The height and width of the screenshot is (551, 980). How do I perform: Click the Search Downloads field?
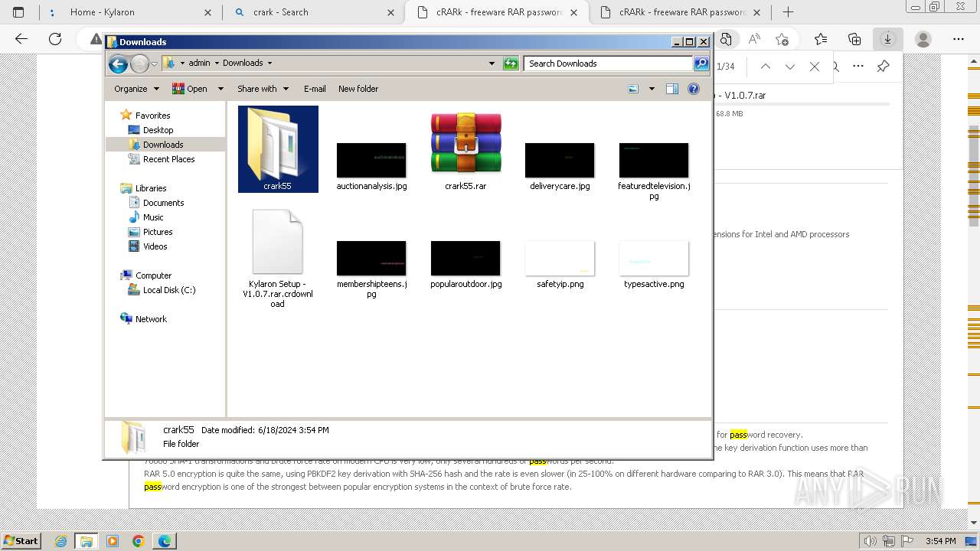[609, 64]
